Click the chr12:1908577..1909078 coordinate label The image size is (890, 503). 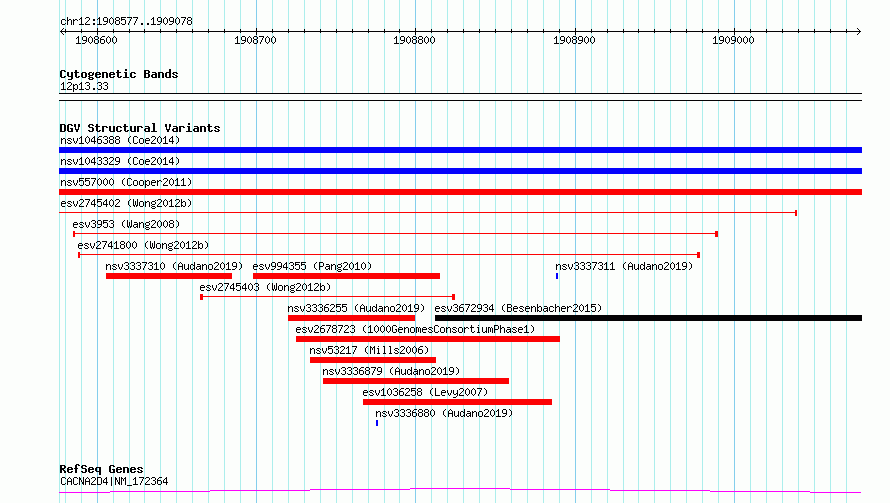coord(126,22)
